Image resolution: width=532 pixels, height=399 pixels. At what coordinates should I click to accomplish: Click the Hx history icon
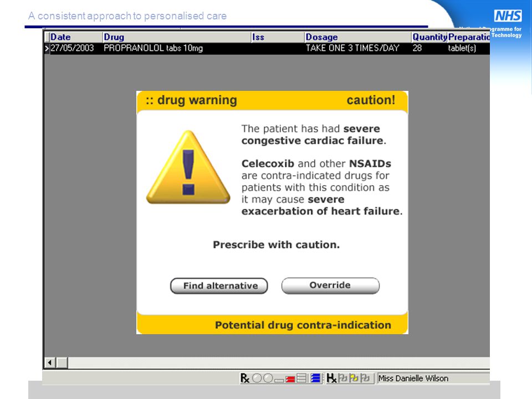point(331,378)
